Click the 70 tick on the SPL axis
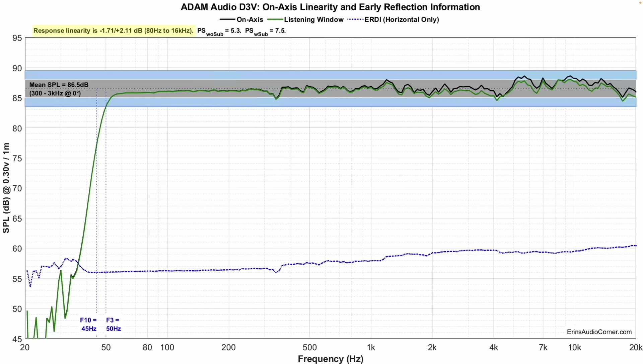Screen dimensions: 643x364 click(x=17, y=188)
